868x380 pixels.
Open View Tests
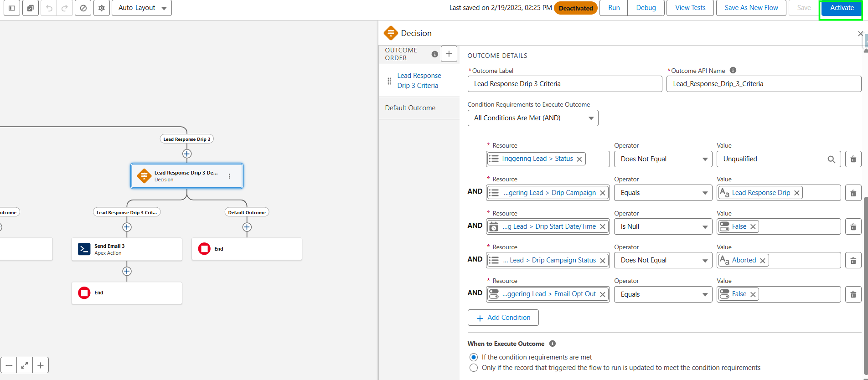point(690,8)
